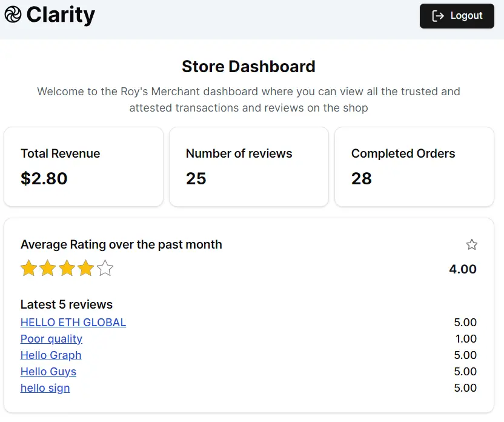Click the empty fifth rating star
The width and height of the screenshot is (504, 422).
coord(105,268)
